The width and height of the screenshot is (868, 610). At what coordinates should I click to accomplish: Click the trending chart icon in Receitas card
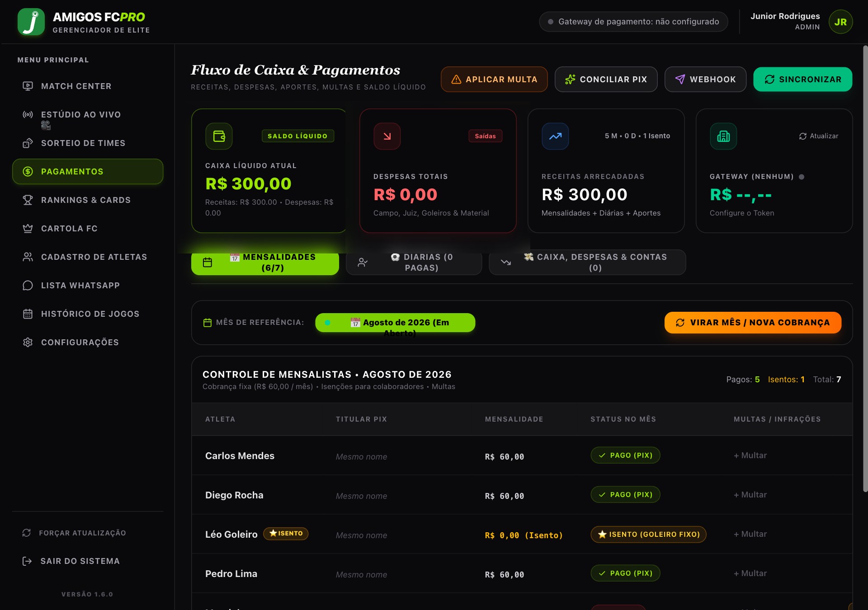coord(555,136)
